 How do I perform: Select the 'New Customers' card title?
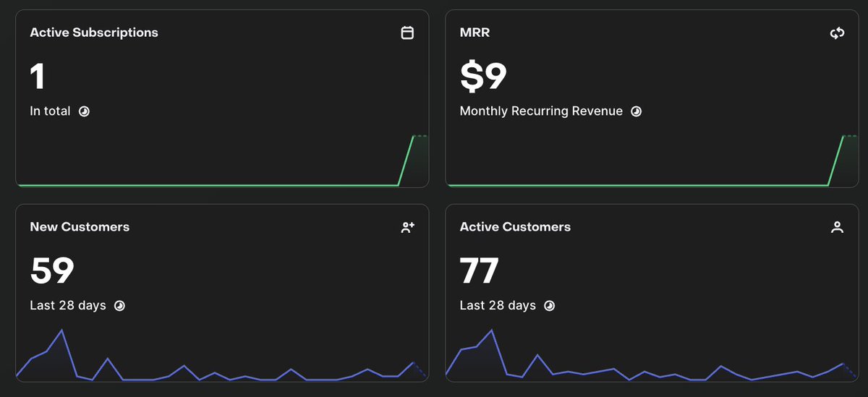80,227
